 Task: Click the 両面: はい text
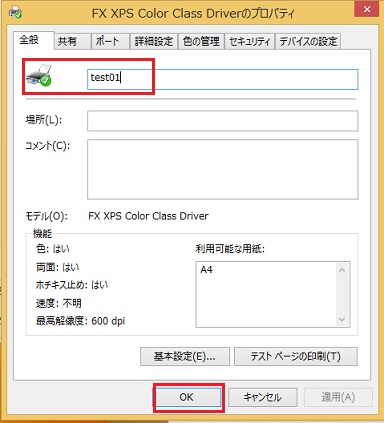(57, 267)
